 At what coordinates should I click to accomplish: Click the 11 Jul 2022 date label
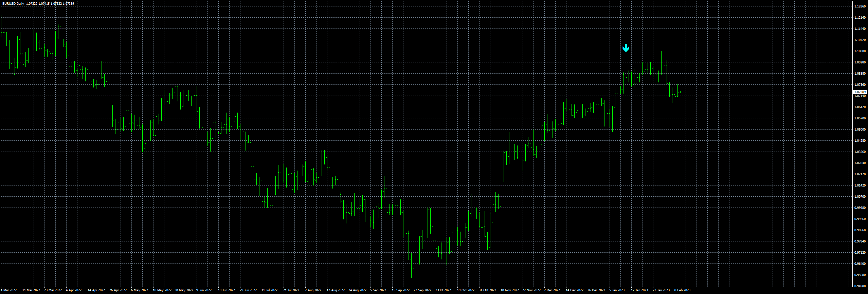tap(269, 290)
